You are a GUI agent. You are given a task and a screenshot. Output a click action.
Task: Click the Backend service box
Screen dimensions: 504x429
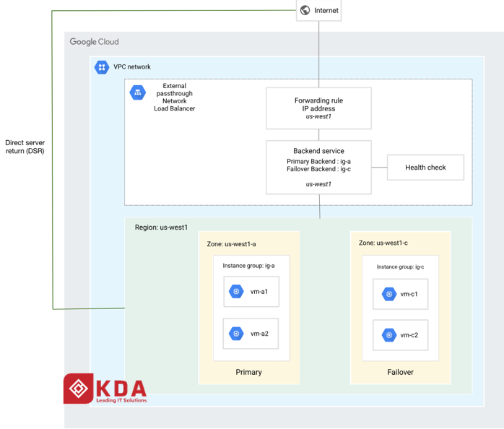click(318, 168)
